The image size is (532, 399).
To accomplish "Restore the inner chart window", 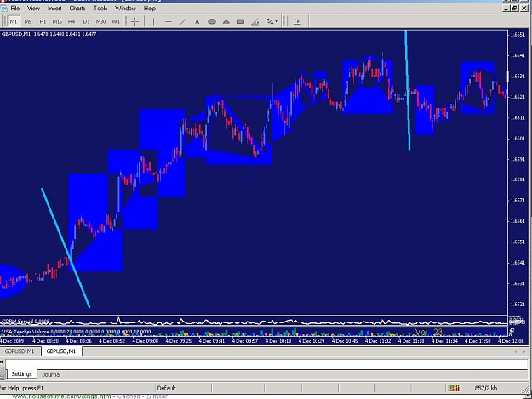I will coord(515,9).
